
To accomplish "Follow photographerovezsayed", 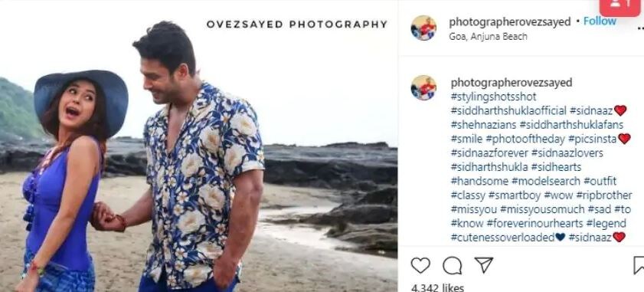I will [600, 21].
